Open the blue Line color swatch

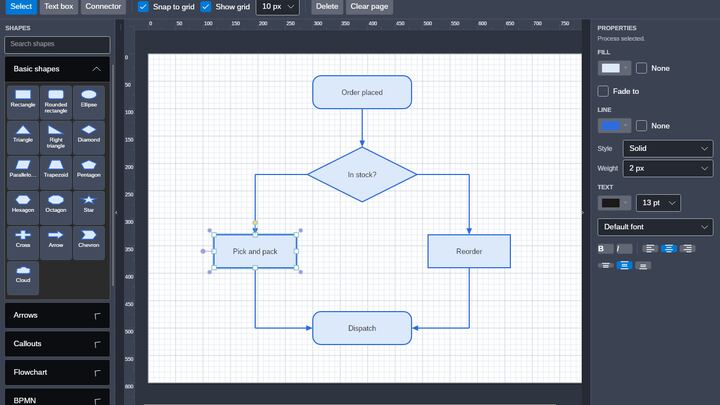coord(614,126)
